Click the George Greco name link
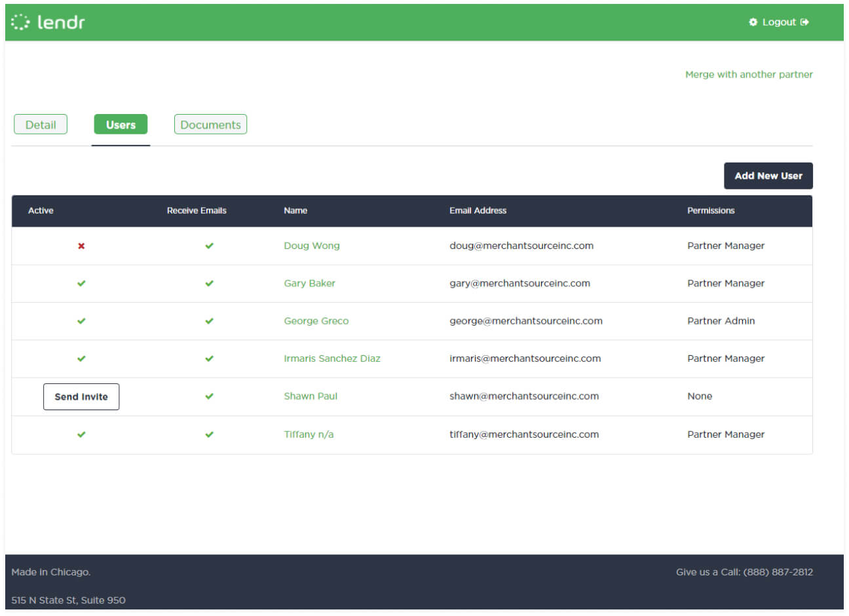Viewport: 849px width, 616px height. [316, 321]
